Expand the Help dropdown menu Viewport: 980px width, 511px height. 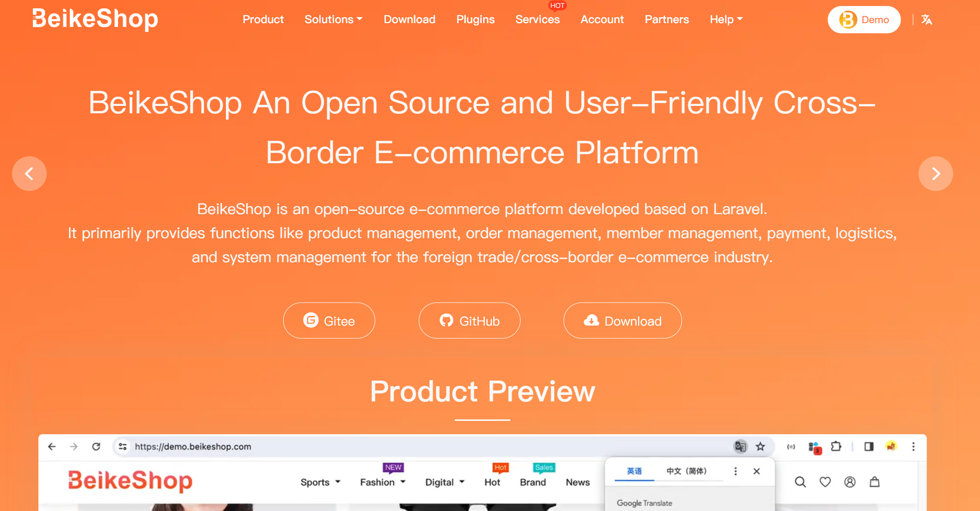[x=726, y=19]
